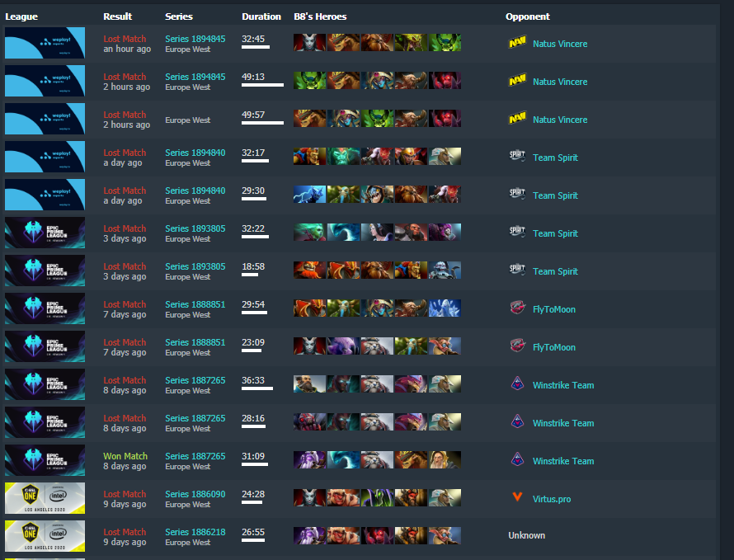This screenshot has width=734, height=560.
Task: Click duration bar under 49:57
Action: (262, 123)
